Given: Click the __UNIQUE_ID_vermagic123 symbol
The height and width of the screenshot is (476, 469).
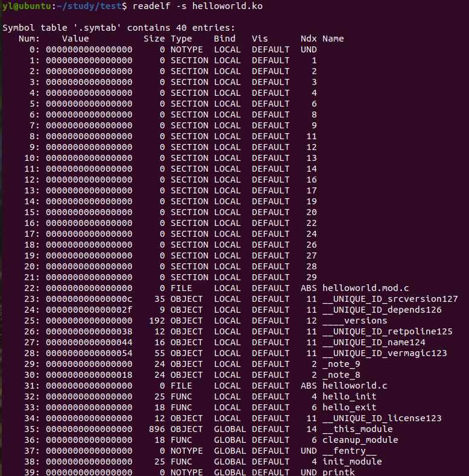Looking at the screenshot, I should click(385, 353).
